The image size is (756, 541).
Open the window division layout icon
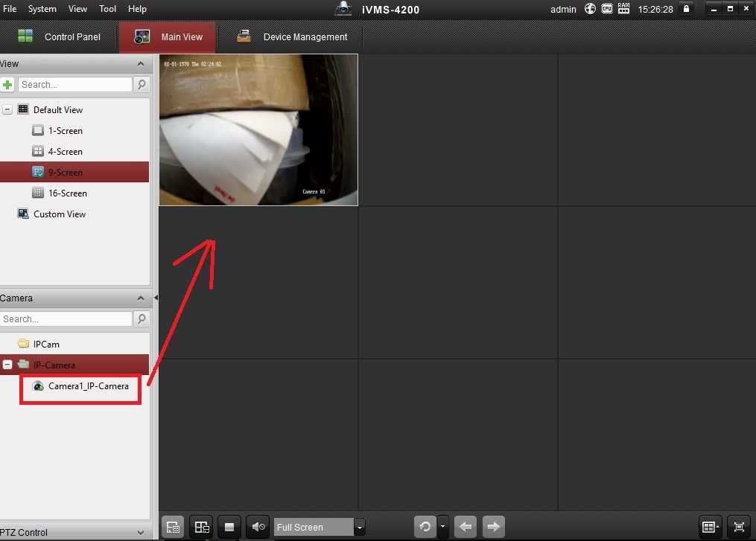tap(710, 527)
